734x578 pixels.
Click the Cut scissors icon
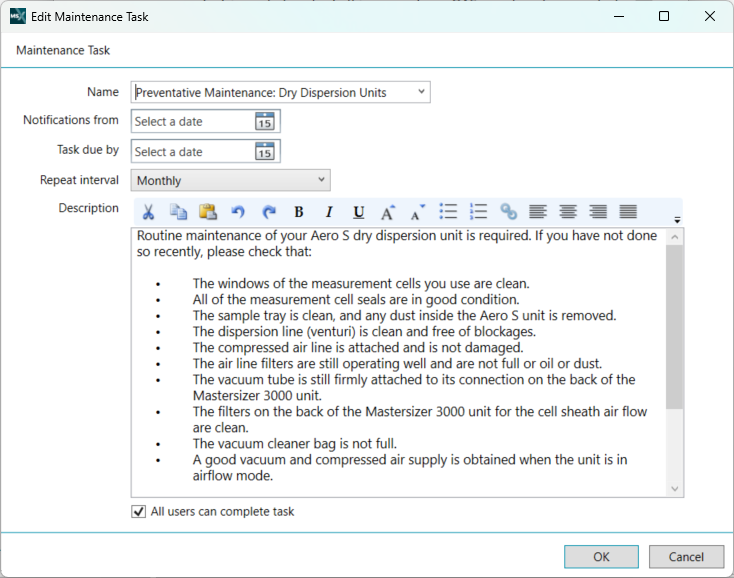point(148,212)
